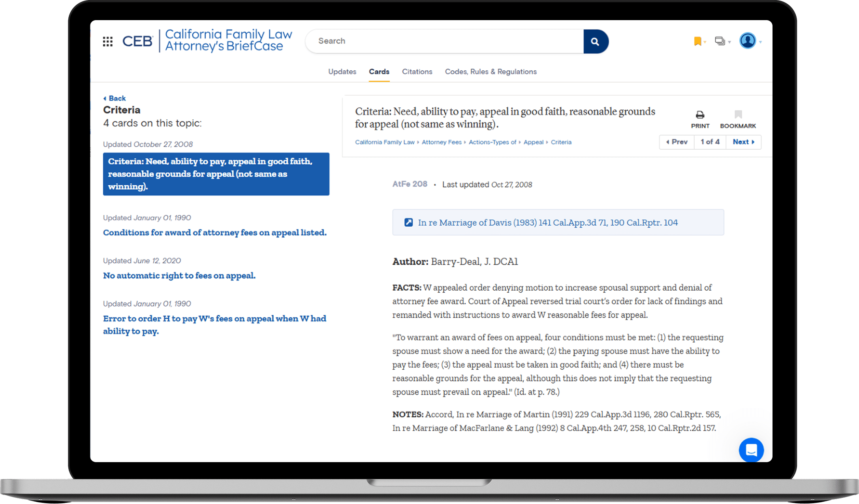Open the apps grid menu icon
Viewport: 859px width, 504px height.
pos(107,41)
